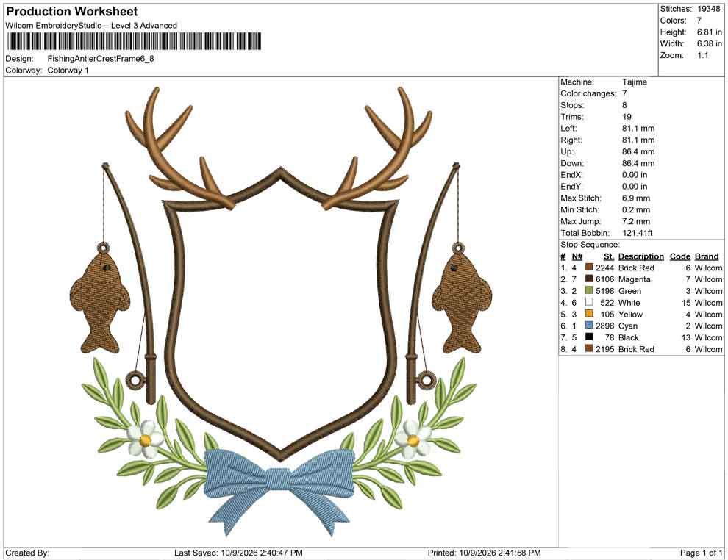Viewport: 728px width, 560px height.
Task: Click the Brick Red swatch in stop 1
Action: tap(589, 268)
